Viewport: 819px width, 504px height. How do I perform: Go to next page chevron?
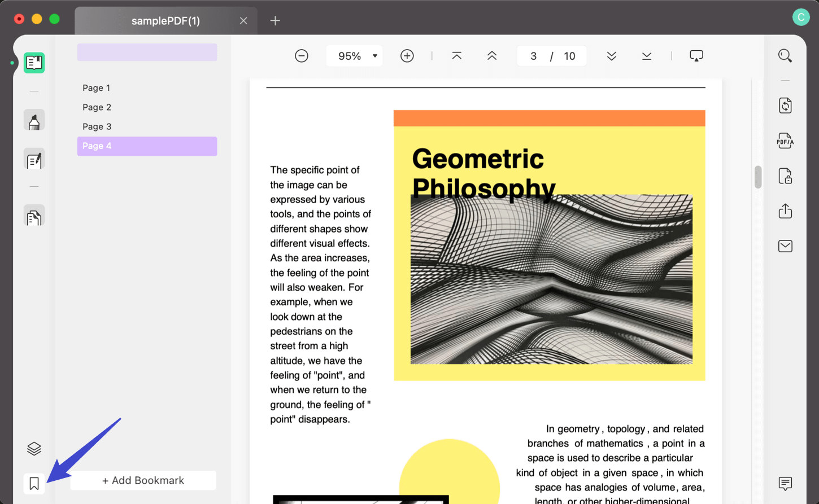click(x=611, y=56)
